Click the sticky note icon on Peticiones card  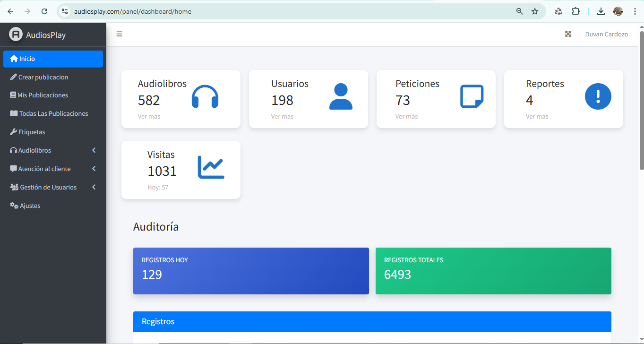pos(472,96)
